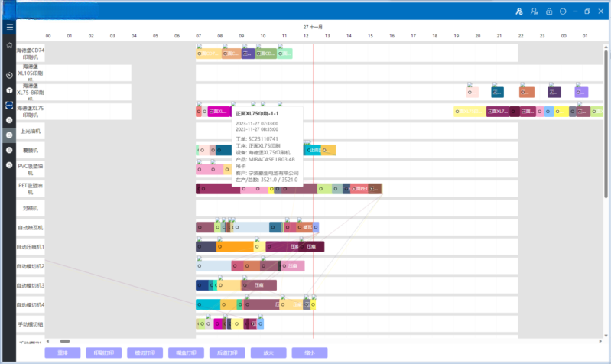Zoom in with the 放大 button
The width and height of the screenshot is (611, 364).
(x=268, y=353)
